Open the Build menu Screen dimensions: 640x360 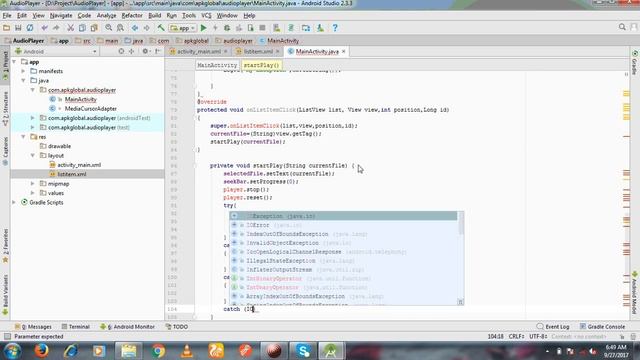click(154, 16)
